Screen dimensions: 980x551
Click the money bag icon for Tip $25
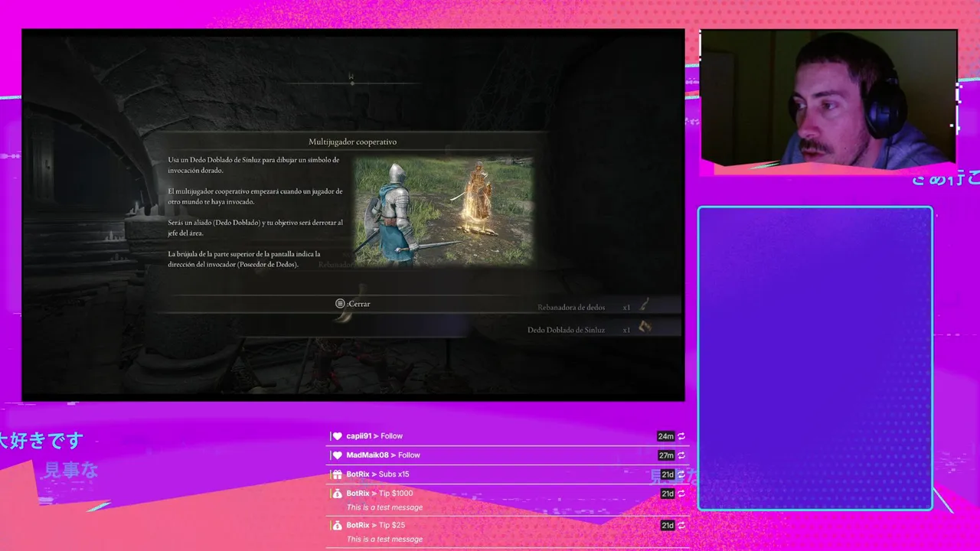pos(337,525)
